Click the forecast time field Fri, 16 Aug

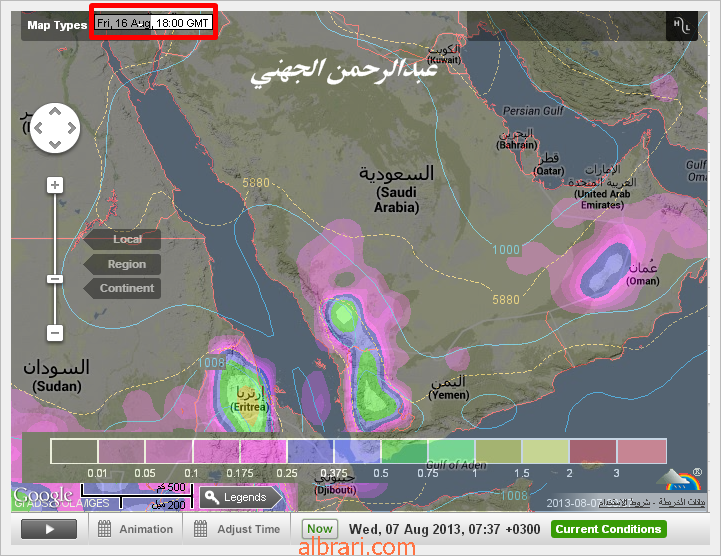[154, 23]
